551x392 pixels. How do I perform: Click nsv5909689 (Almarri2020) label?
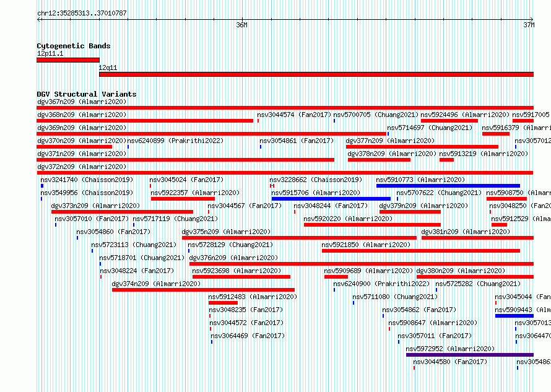click(x=368, y=271)
